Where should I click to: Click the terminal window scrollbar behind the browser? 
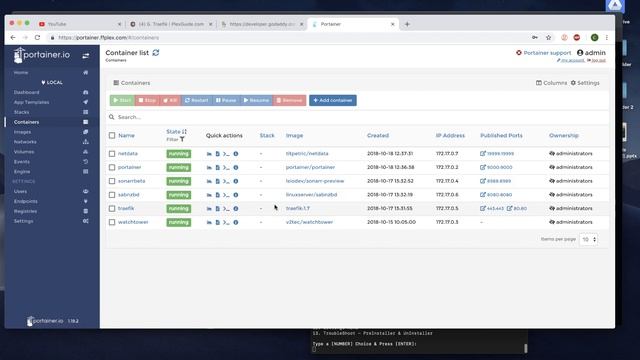point(525,348)
